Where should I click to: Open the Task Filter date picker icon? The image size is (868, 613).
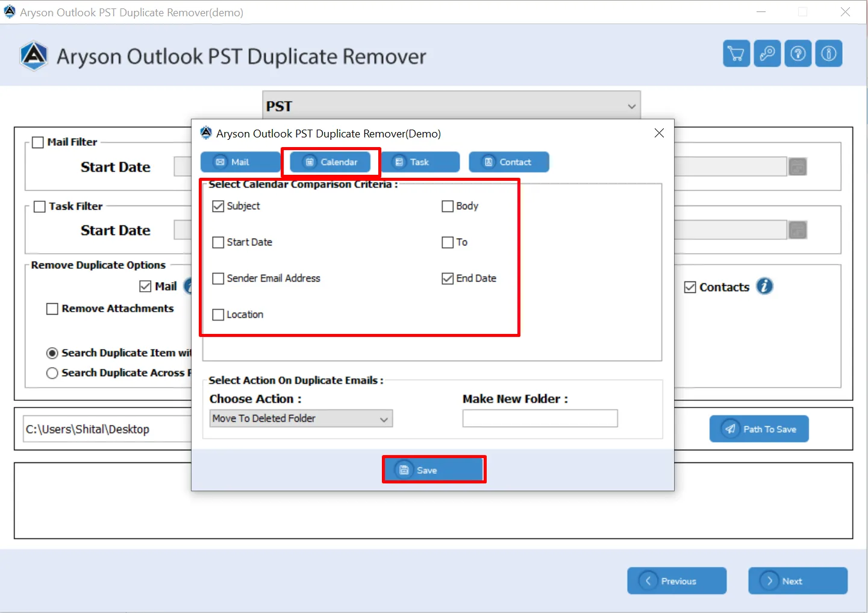798,230
